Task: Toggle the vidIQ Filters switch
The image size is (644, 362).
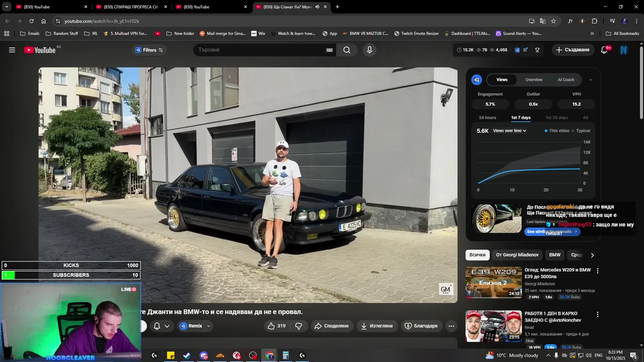Action: 160,50
